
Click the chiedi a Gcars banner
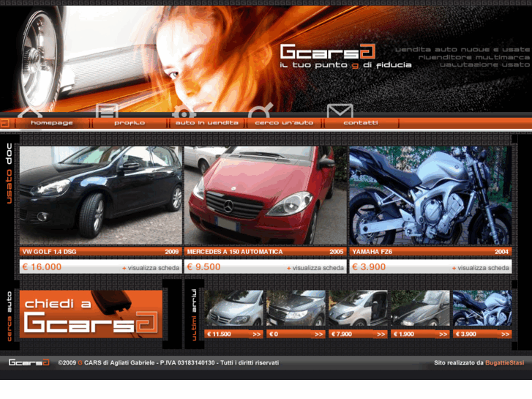[x=91, y=314]
